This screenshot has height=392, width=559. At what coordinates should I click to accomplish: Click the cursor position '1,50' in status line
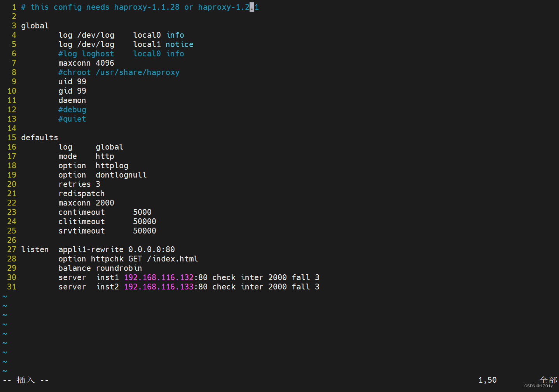[487, 380]
